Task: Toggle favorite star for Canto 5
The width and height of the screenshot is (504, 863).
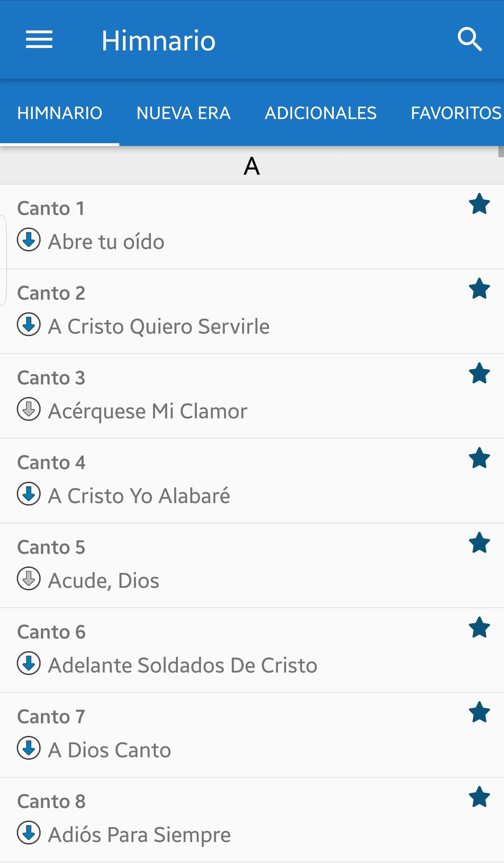Action: point(479,543)
